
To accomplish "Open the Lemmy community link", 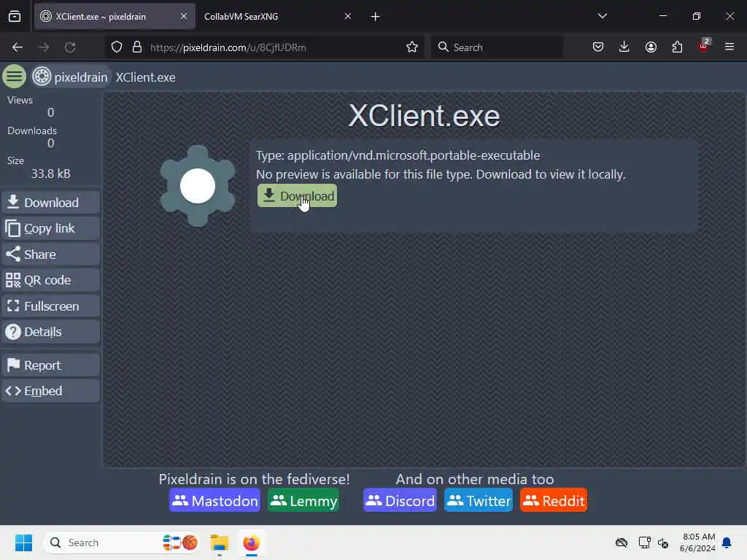I will coord(303,500).
